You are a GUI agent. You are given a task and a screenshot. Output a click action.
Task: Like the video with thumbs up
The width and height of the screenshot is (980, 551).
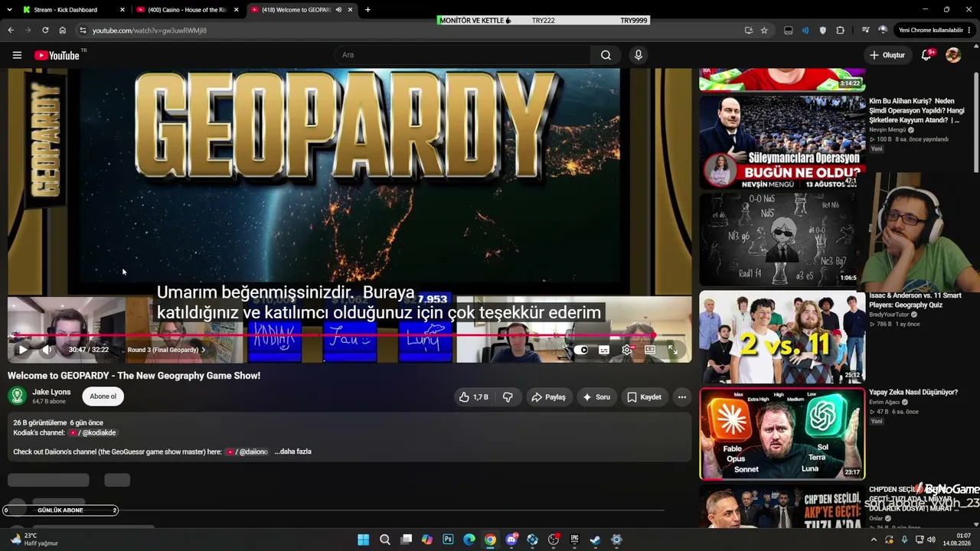point(473,397)
